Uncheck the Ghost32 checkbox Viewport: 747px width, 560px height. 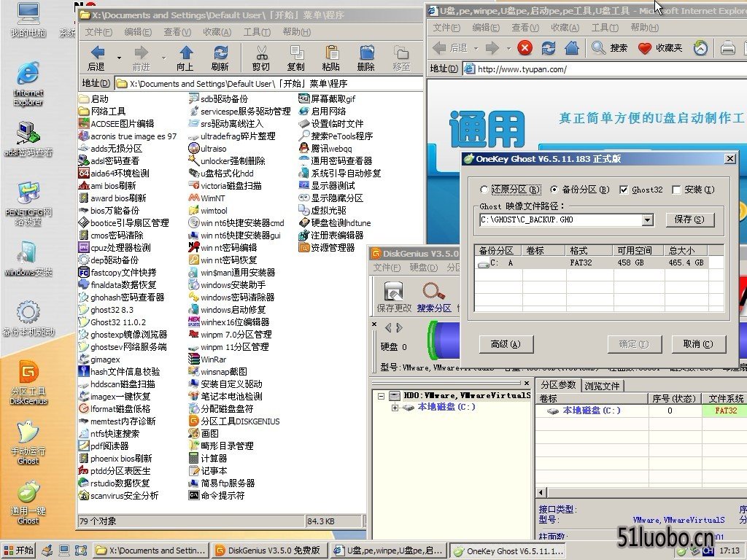coord(624,190)
